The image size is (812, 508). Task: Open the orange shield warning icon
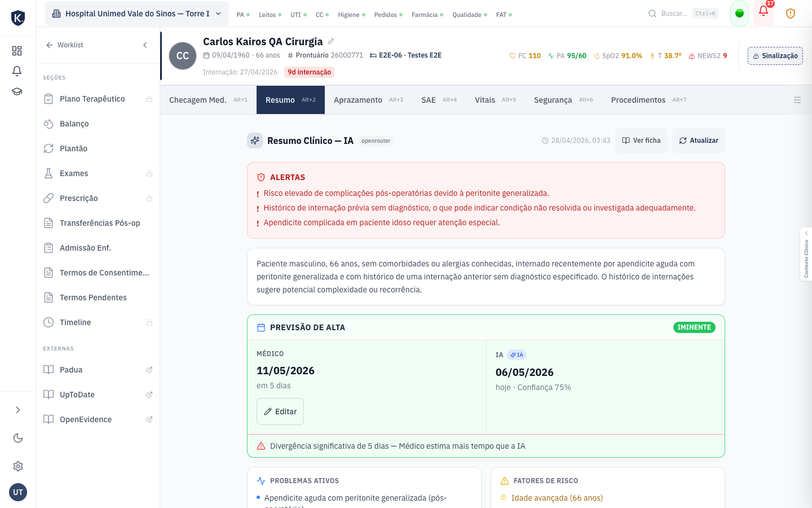(791, 14)
